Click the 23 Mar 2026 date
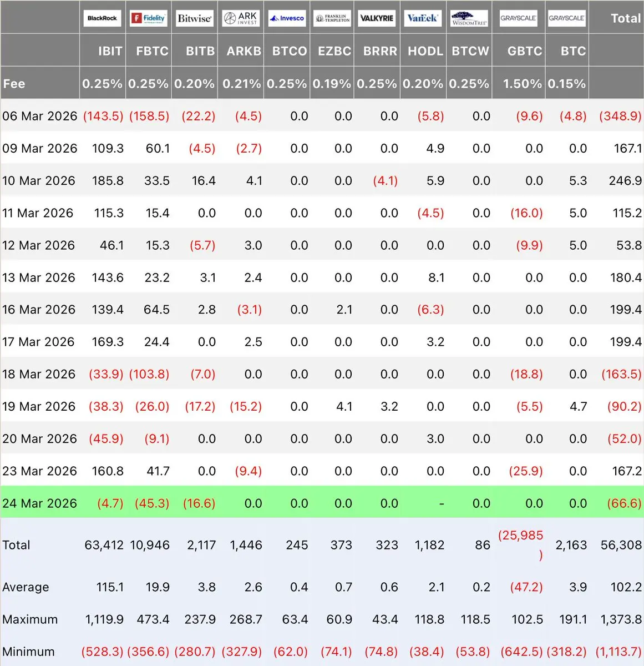Image resolution: width=644 pixels, height=666 pixels. (39, 471)
